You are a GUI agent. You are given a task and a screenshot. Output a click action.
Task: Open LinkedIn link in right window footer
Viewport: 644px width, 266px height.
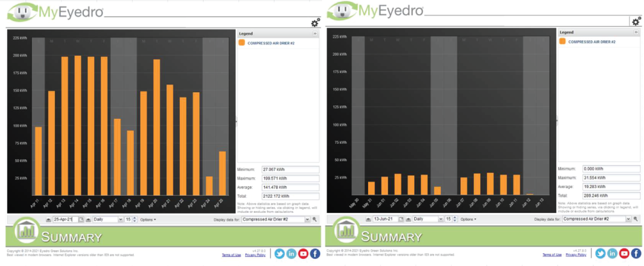612,254
